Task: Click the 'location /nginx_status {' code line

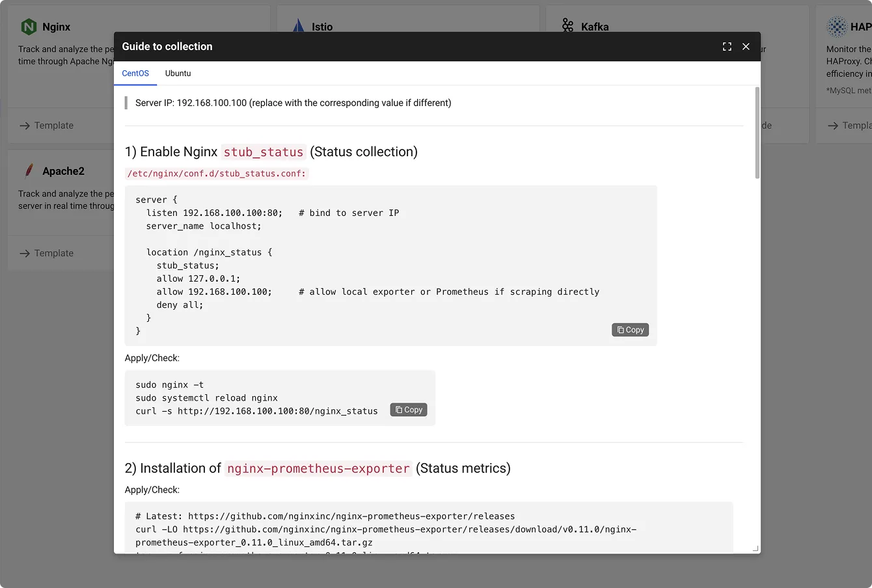Action: point(209,252)
